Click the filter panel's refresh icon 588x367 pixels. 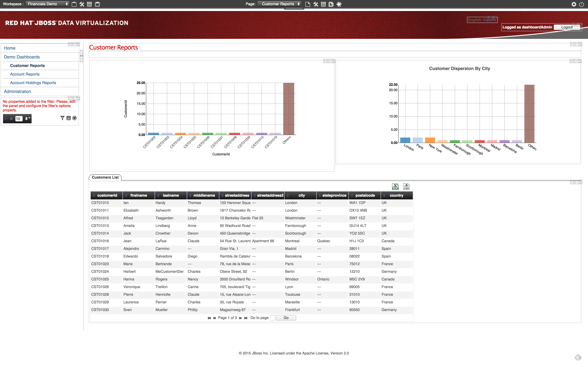(x=75, y=118)
